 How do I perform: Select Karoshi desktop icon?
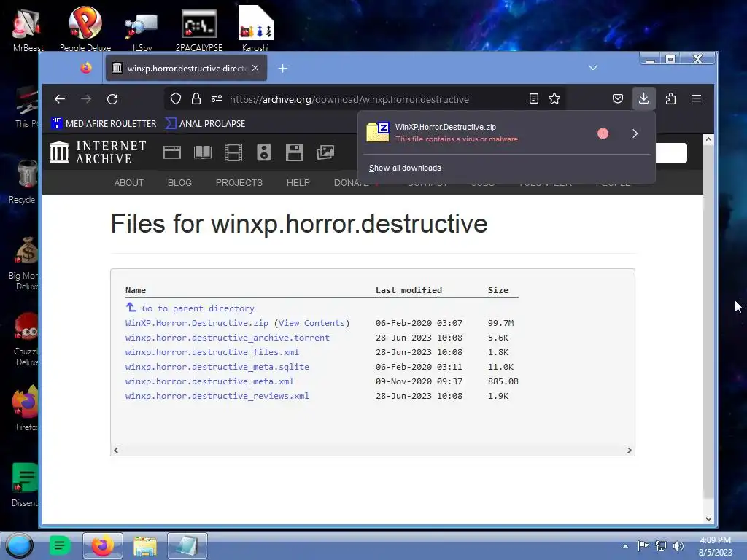[x=255, y=28]
